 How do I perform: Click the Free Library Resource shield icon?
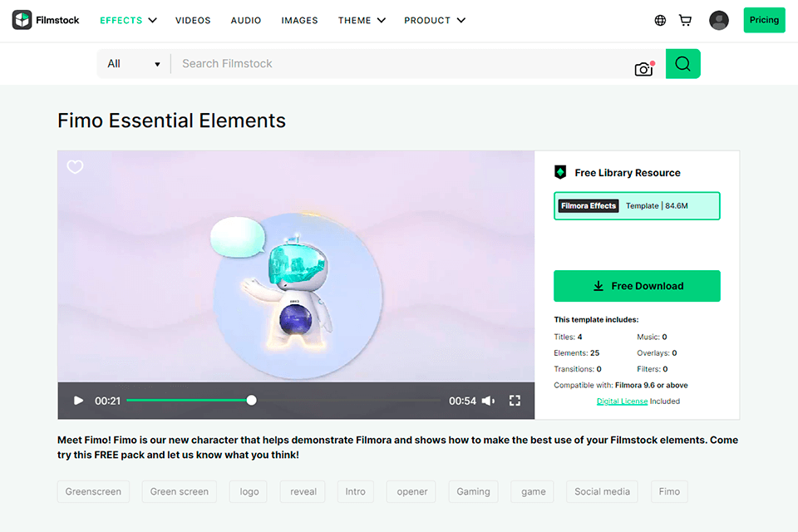pos(560,173)
